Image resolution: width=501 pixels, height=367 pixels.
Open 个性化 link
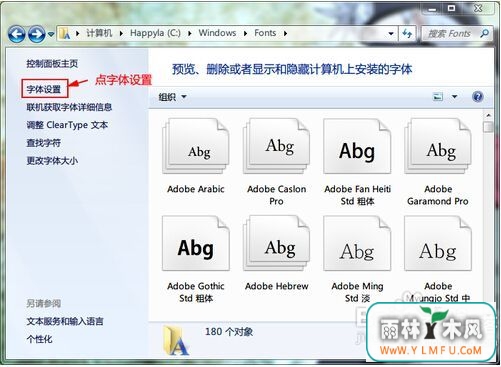[x=39, y=339]
